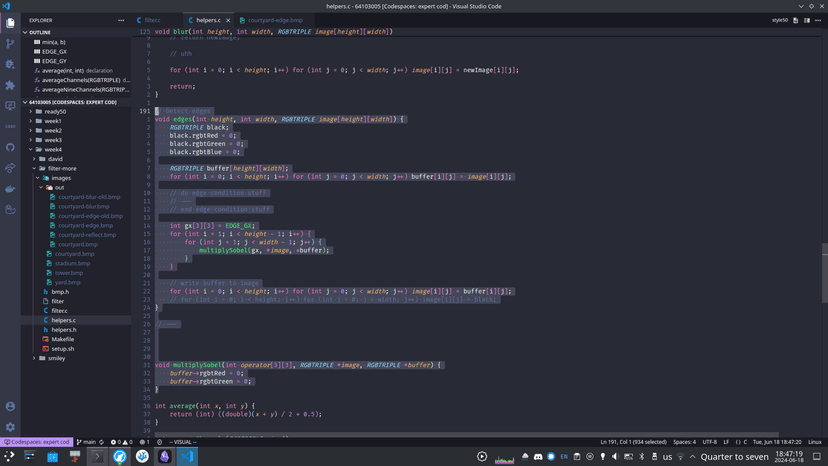The height and width of the screenshot is (466, 828).
Task: Expand the week3 folder
Action: click(52, 140)
